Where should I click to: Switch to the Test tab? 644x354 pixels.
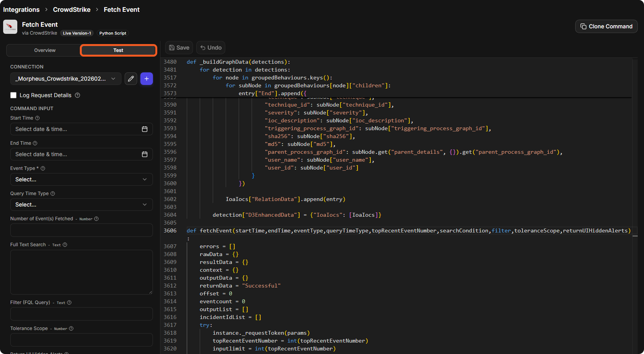tap(118, 50)
